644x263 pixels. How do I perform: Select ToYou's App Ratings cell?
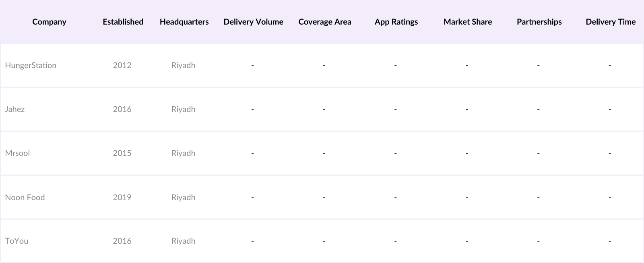[396, 241]
